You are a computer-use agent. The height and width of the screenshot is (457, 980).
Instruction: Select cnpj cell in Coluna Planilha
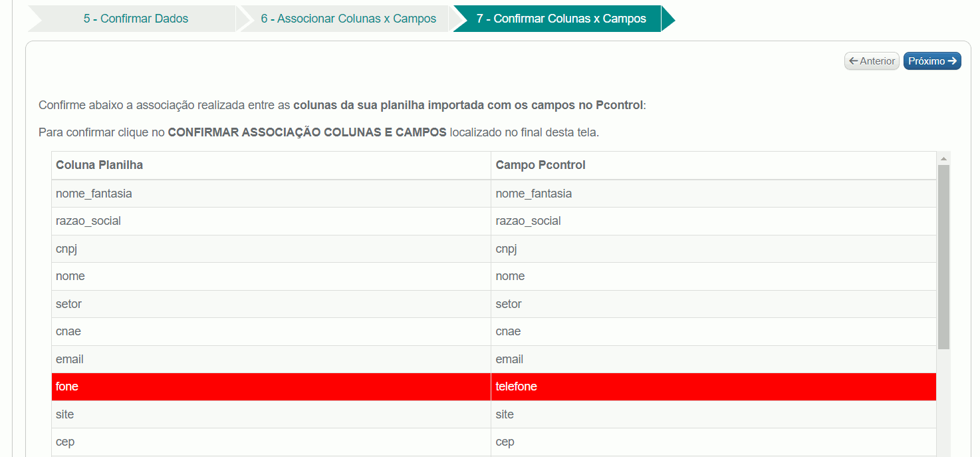pos(271,249)
